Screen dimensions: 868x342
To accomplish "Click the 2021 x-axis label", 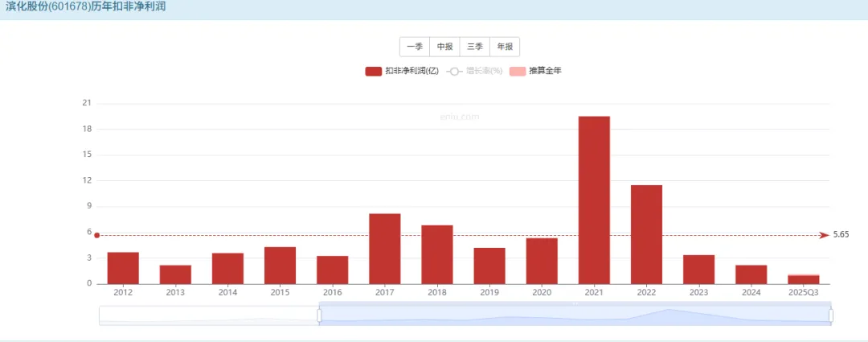I will pos(594,292).
